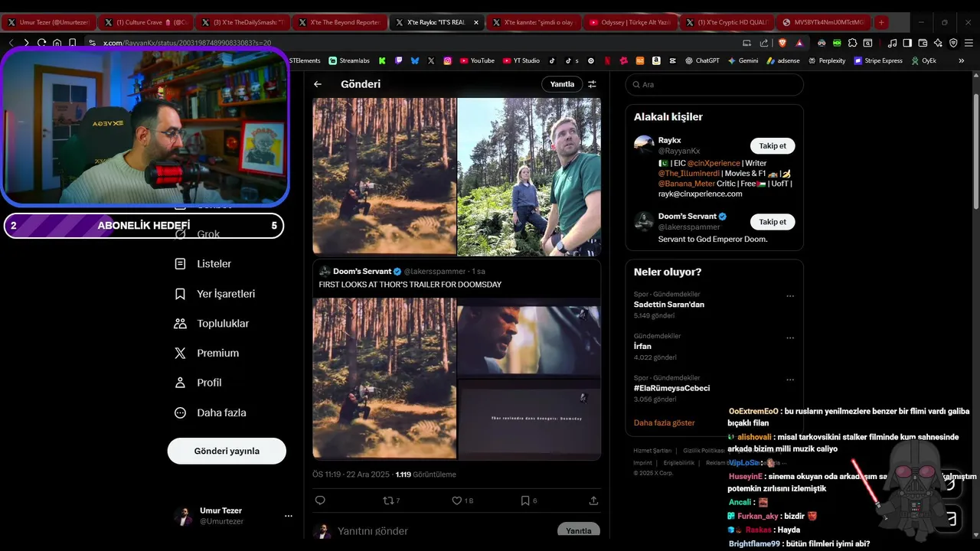Open more options for #ElaRümeysaCebeci trend
This screenshot has width=980, height=551.
point(790,380)
